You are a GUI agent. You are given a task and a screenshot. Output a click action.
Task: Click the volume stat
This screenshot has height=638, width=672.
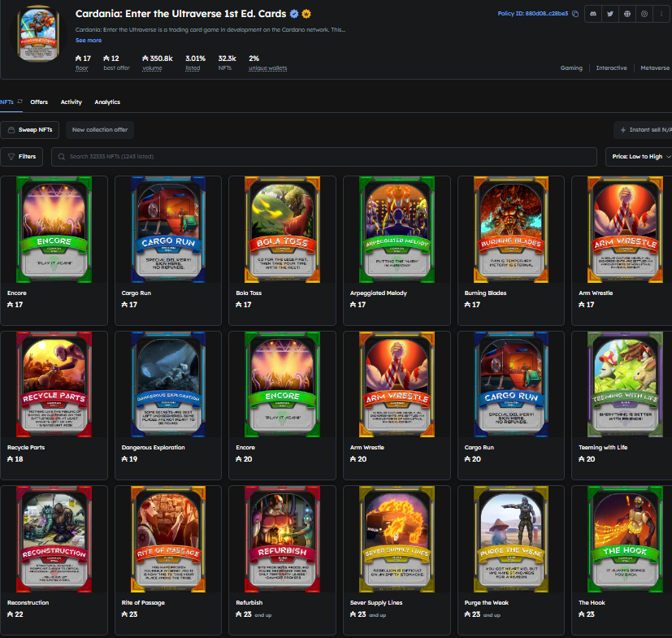coord(158,63)
